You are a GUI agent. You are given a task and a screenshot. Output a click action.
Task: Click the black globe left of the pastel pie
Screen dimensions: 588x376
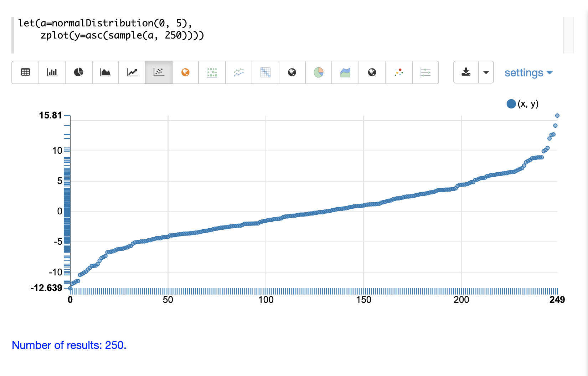[x=292, y=72]
